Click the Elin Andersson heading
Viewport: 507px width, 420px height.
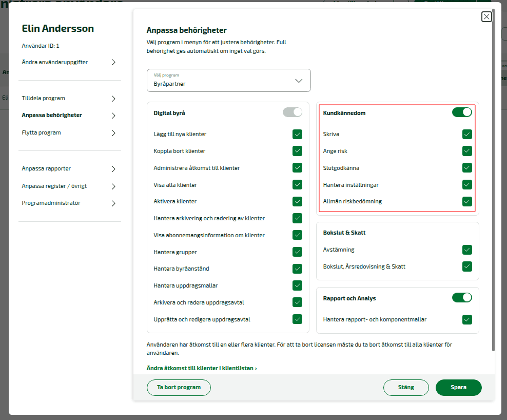point(58,28)
